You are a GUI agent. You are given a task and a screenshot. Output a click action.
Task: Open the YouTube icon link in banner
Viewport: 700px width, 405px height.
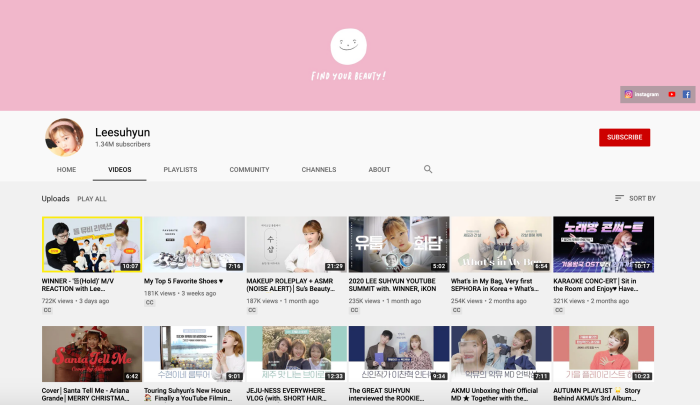point(671,94)
